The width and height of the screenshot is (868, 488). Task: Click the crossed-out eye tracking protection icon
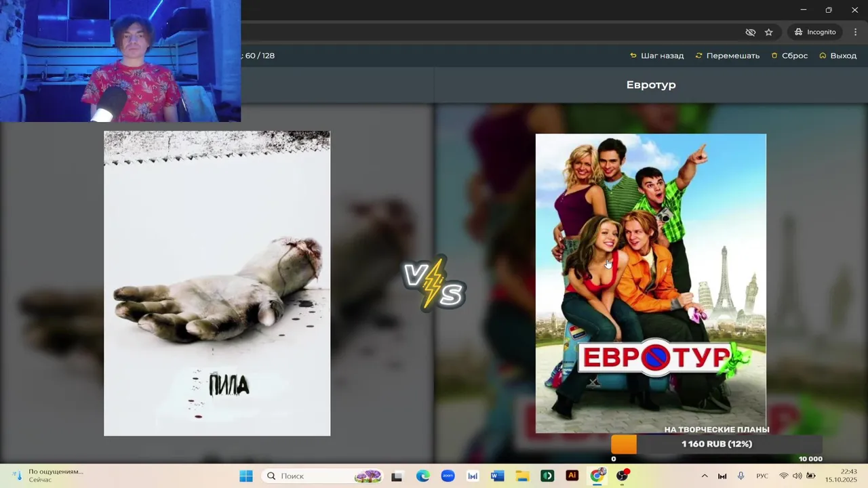[x=750, y=32]
